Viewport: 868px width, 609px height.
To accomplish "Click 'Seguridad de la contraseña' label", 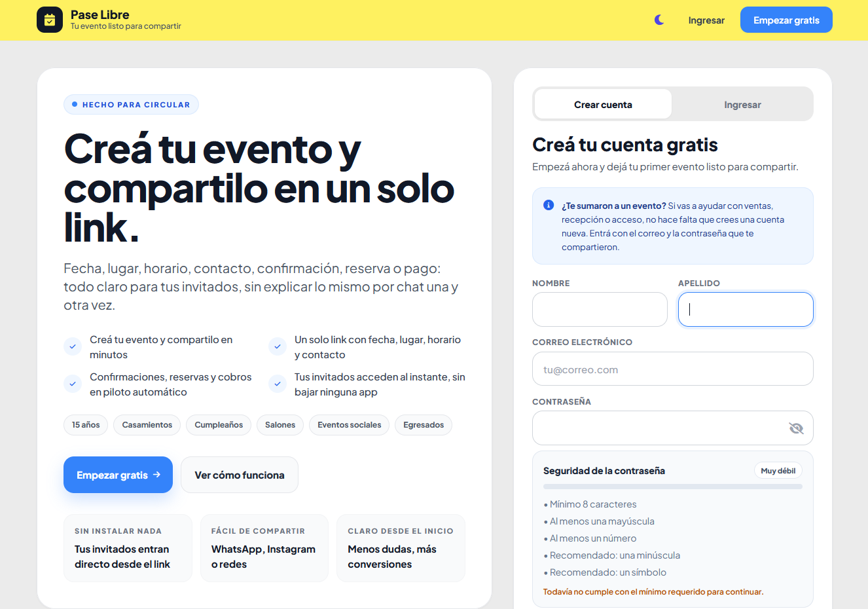I will pos(604,471).
